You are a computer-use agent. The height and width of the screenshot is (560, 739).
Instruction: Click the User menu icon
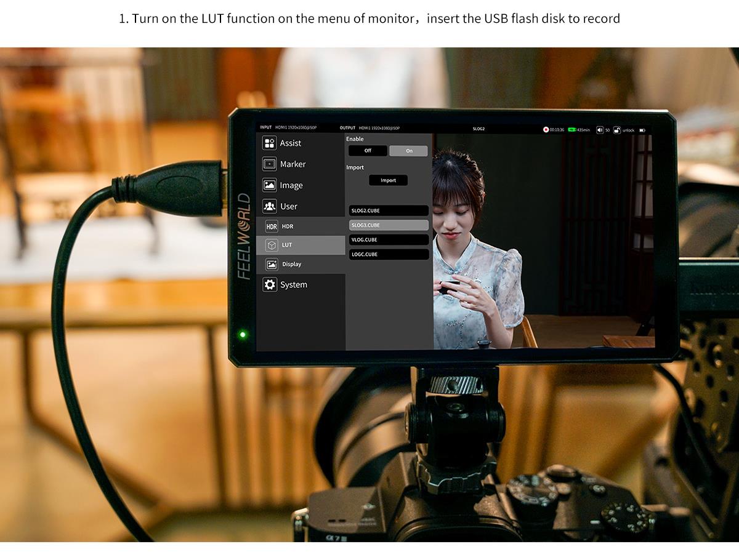click(269, 206)
